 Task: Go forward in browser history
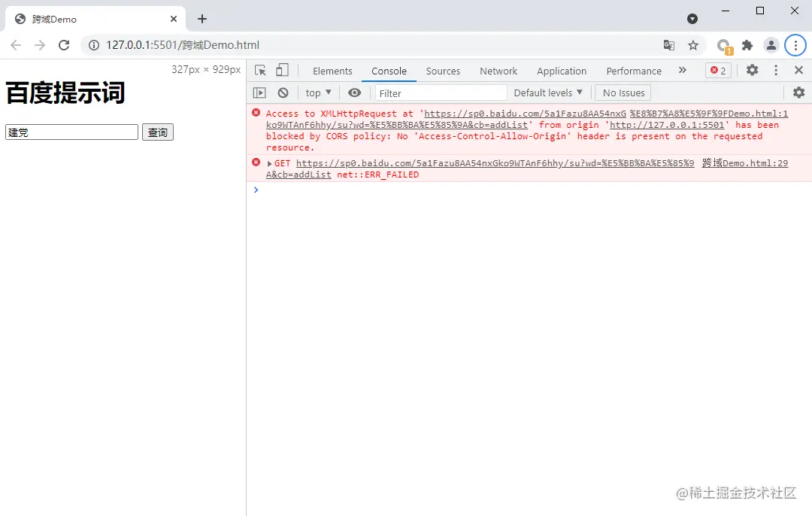[40, 45]
